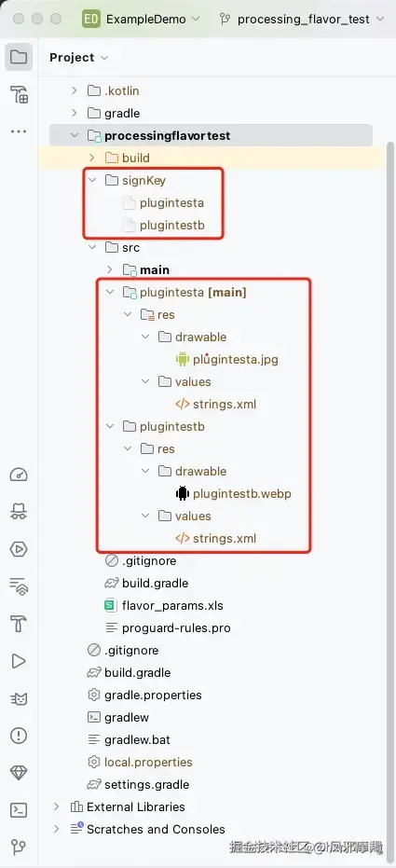Open the Git branch tool window icon

pos(19,847)
